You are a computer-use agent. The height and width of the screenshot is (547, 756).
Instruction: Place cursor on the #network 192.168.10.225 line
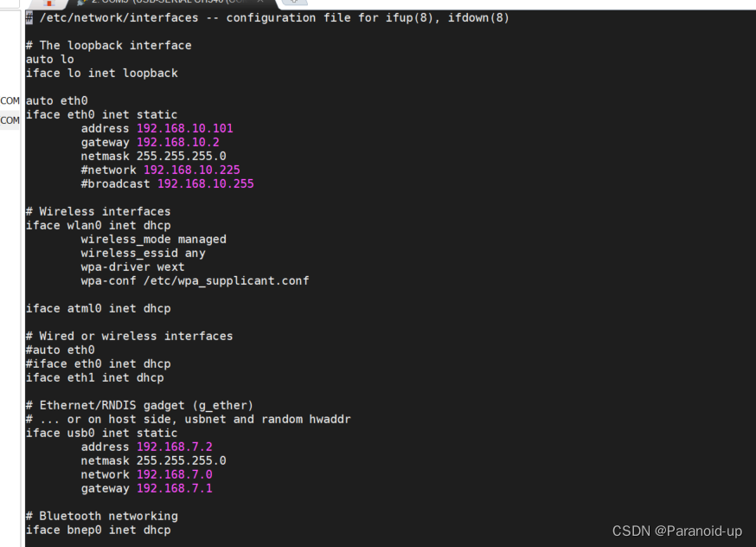160,170
